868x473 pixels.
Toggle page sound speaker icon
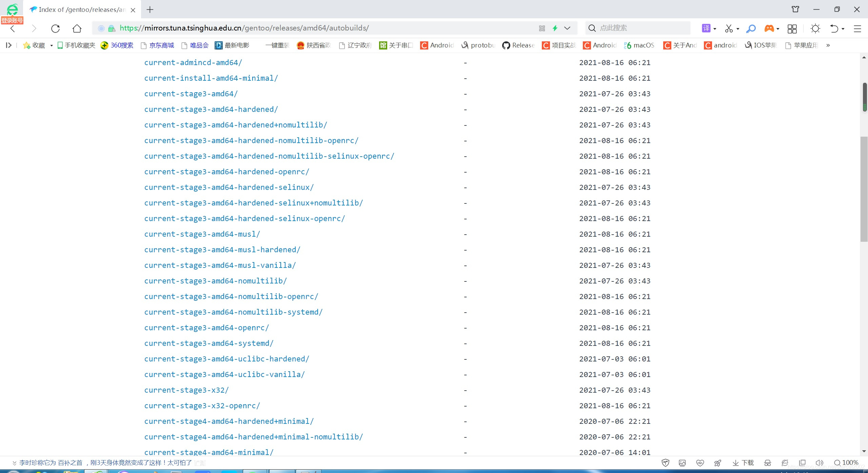(819, 463)
